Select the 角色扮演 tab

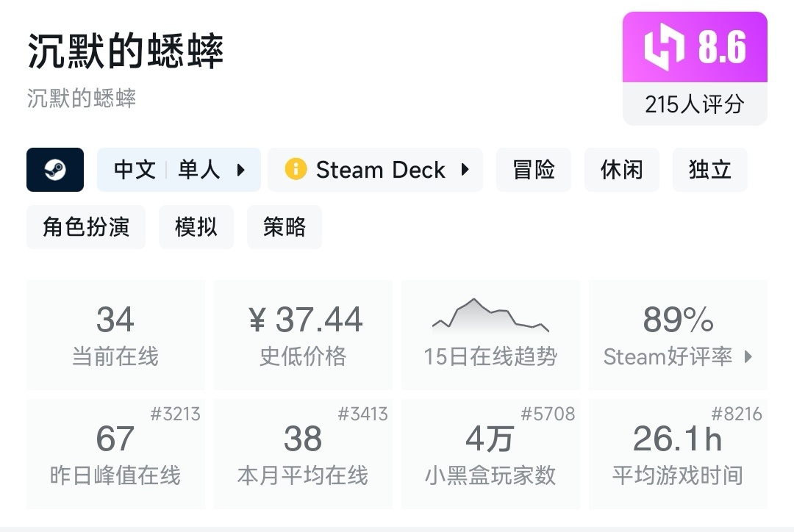[x=86, y=227]
